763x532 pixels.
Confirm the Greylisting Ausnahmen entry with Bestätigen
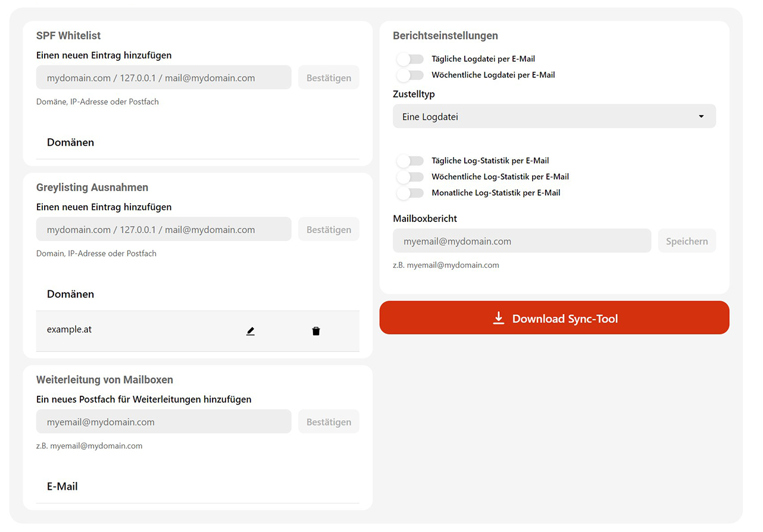(x=329, y=230)
